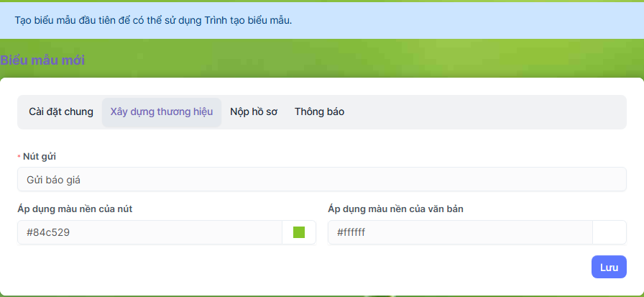The width and height of the screenshot is (644, 297).
Task: Select the Xây dựng thương hiệu tab
Action: point(162,112)
